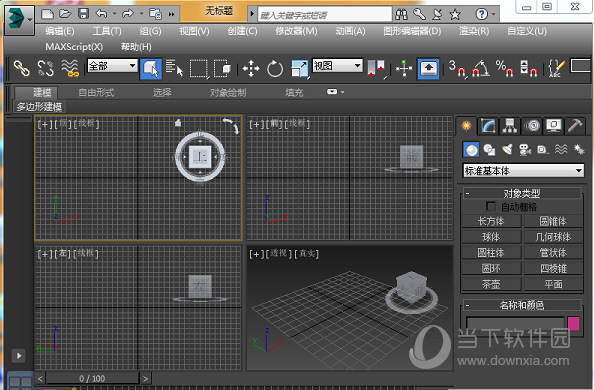Open the 3ds Max application menu logo

click(x=16, y=19)
